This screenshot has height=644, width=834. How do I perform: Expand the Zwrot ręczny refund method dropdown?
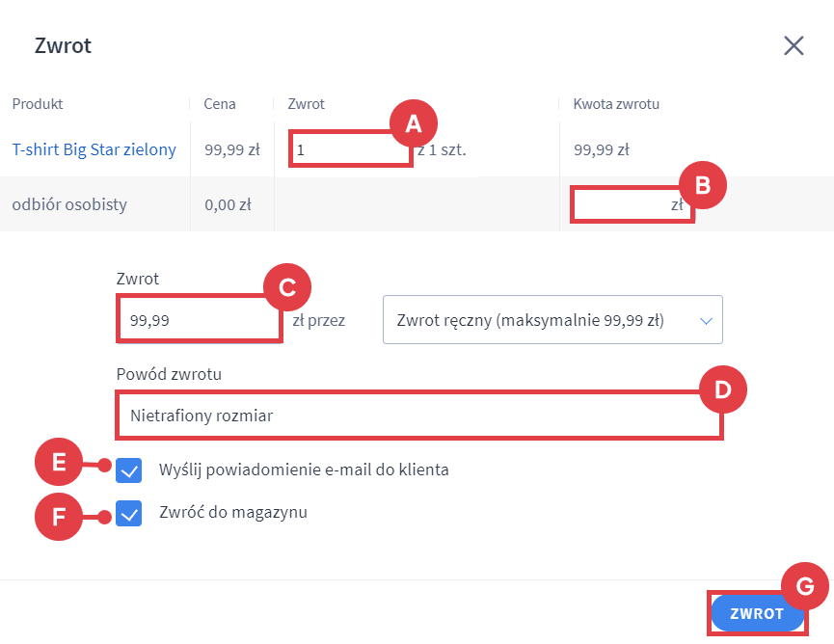(x=552, y=319)
